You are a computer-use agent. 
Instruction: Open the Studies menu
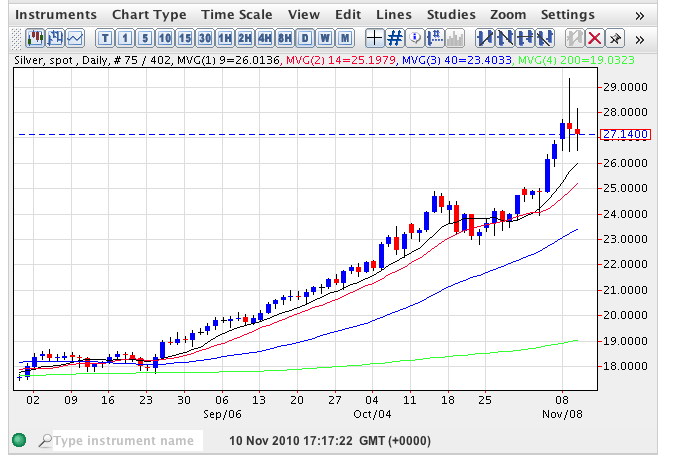pyautogui.click(x=451, y=15)
